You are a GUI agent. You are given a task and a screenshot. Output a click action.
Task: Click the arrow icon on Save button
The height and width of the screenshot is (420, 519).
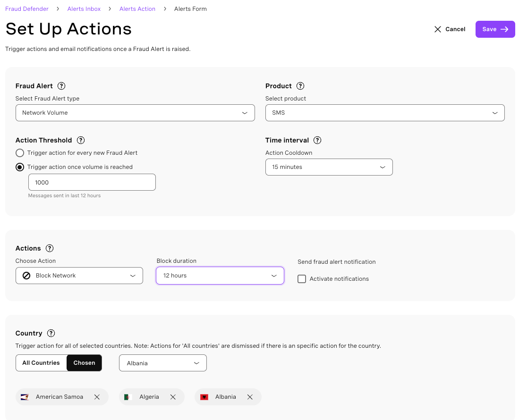click(x=504, y=29)
